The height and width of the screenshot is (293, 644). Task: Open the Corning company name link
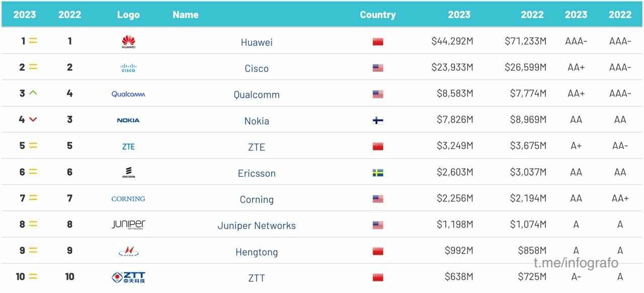pyautogui.click(x=257, y=199)
